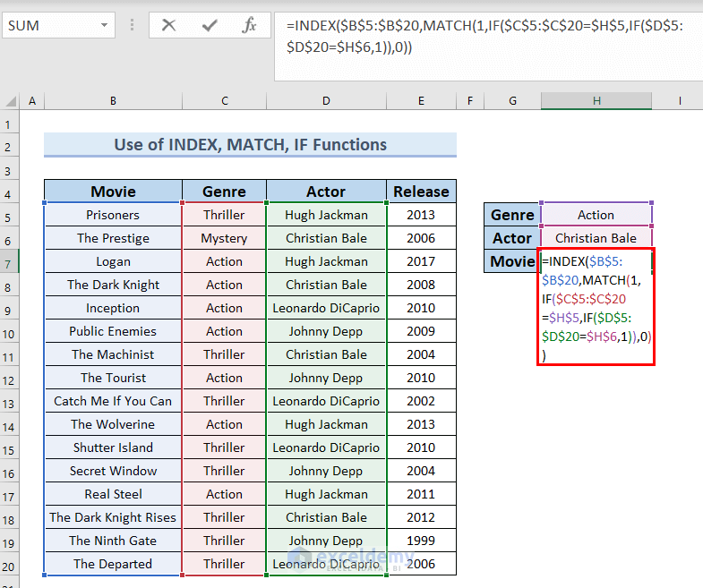The image size is (703, 588).
Task: Click the Movie column header cell
Action: (x=114, y=192)
